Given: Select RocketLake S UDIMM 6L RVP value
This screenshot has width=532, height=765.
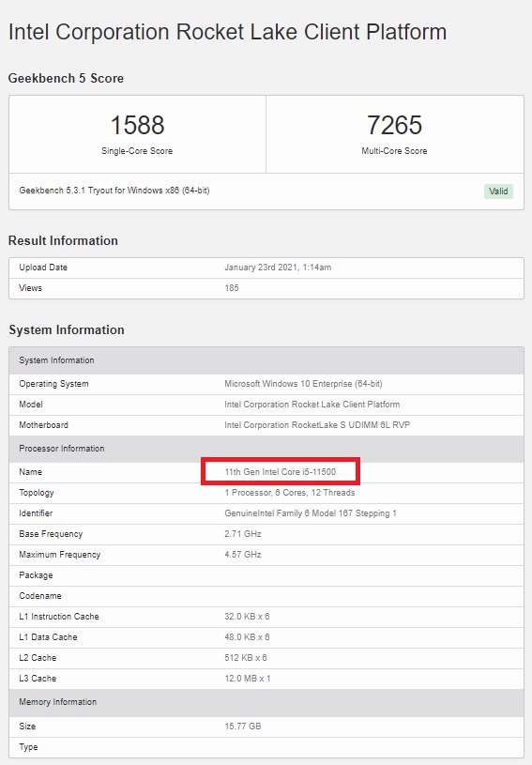Looking at the screenshot, I should (x=317, y=425).
